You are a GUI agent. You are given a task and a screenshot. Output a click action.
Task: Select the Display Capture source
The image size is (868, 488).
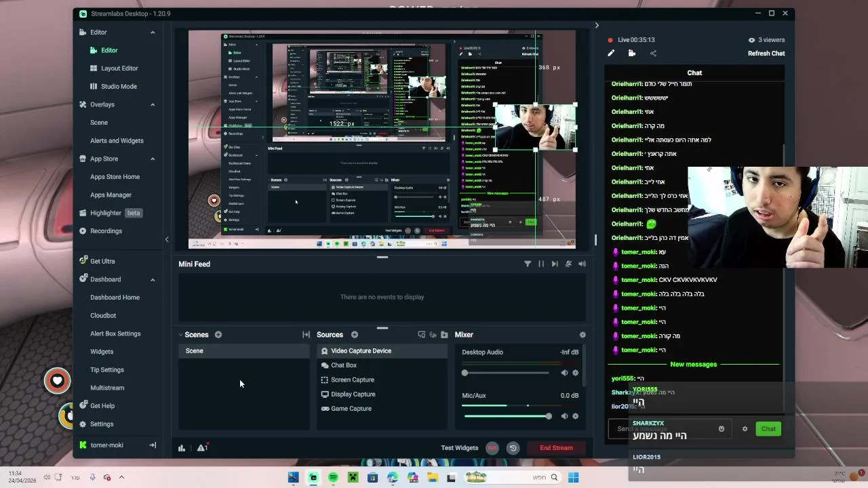pyautogui.click(x=382, y=394)
